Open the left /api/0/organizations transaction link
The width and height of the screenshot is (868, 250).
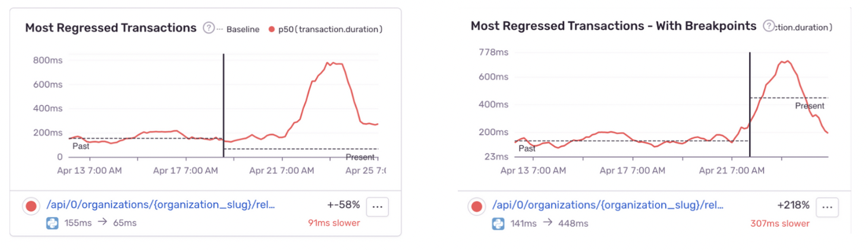click(160, 205)
